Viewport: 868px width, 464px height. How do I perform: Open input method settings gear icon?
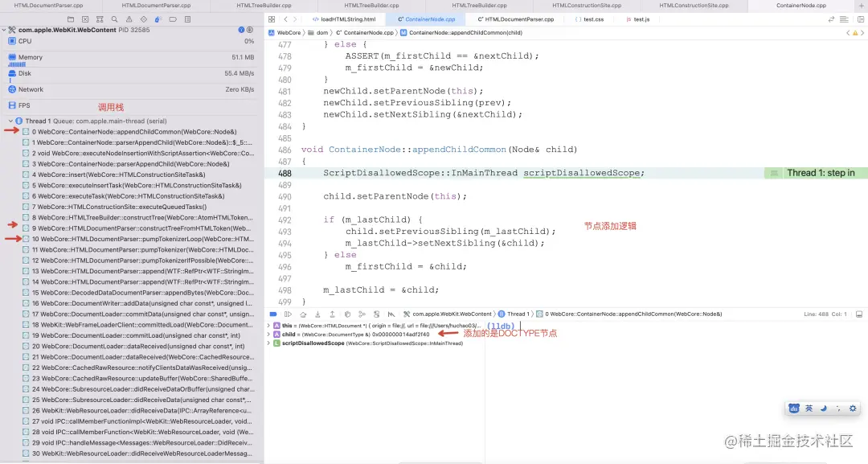point(853,408)
